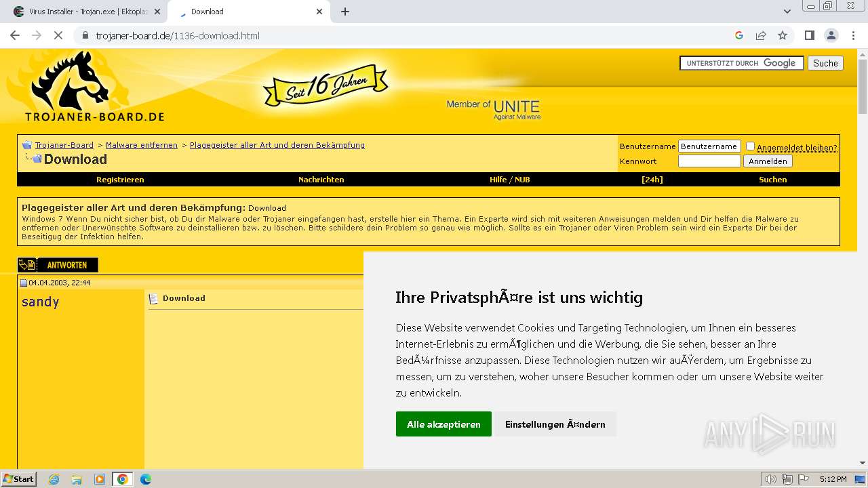Image resolution: width=868 pixels, height=488 pixels.
Task: Open Chrome from the taskbar
Action: (x=123, y=479)
